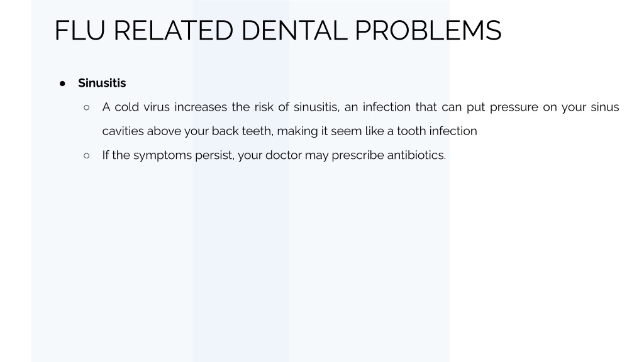
Task: Click the word 'DENTAL' in the title
Action: click(294, 31)
